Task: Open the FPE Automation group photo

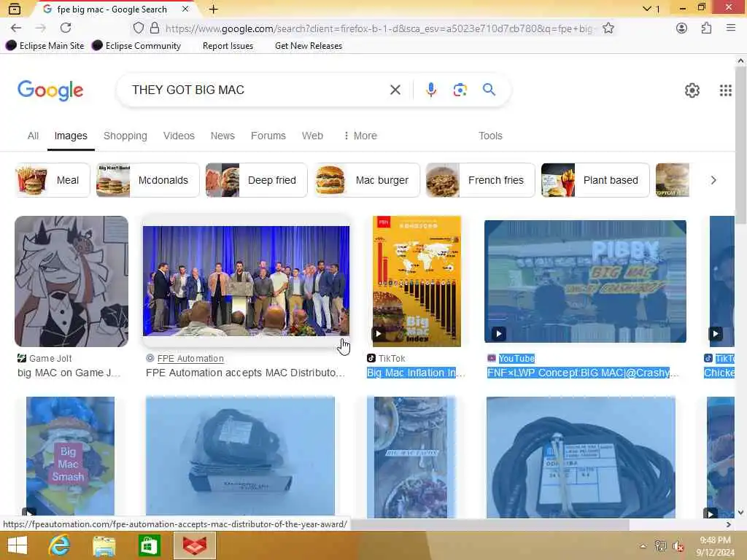Action: [x=246, y=281]
